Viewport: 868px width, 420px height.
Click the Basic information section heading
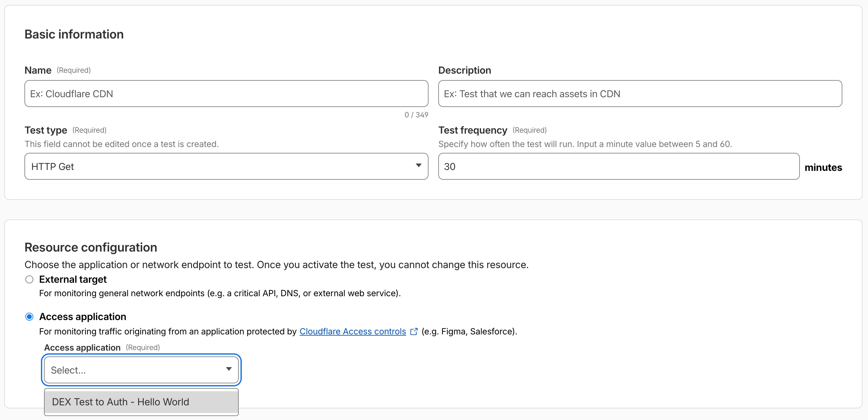pos(74,34)
